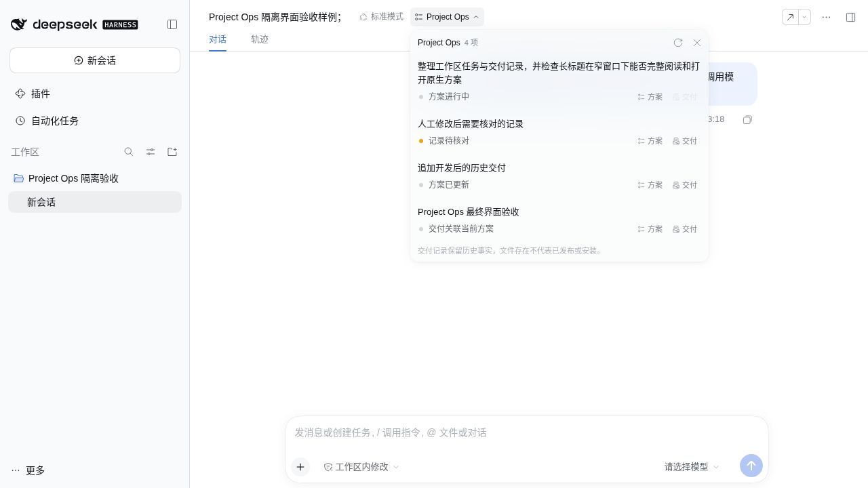Open the 插件 plugins page

(95, 94)
